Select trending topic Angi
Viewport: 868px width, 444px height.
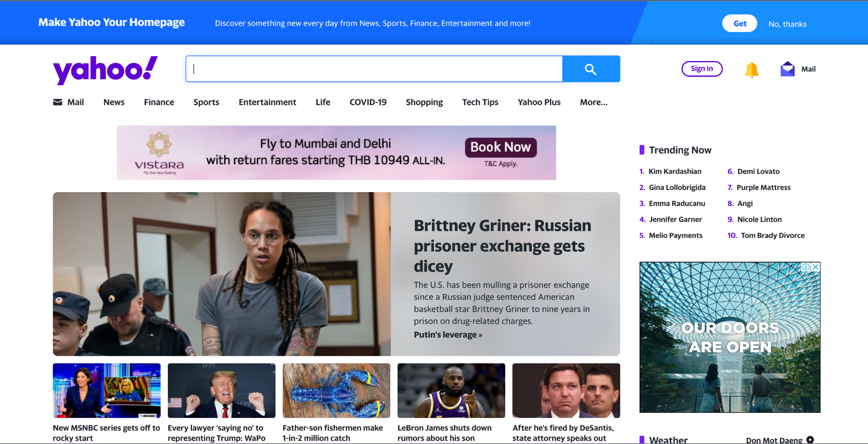pyautogui.click(x=745, y=204)
